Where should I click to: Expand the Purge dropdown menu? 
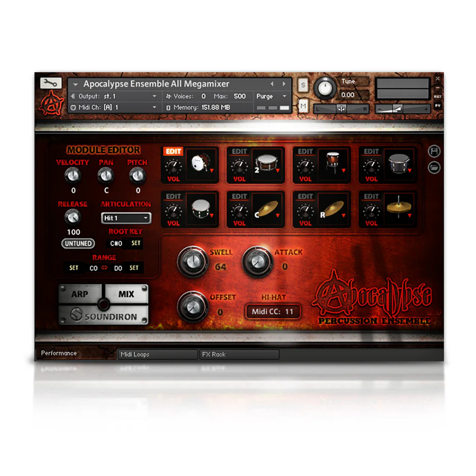271,96
